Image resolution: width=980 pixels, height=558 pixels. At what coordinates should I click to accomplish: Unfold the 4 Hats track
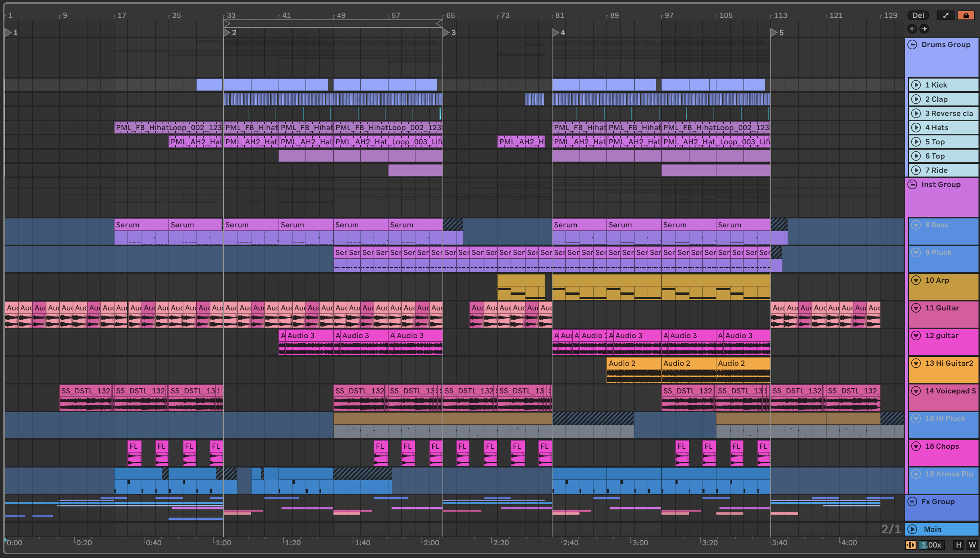click(916, 128)
